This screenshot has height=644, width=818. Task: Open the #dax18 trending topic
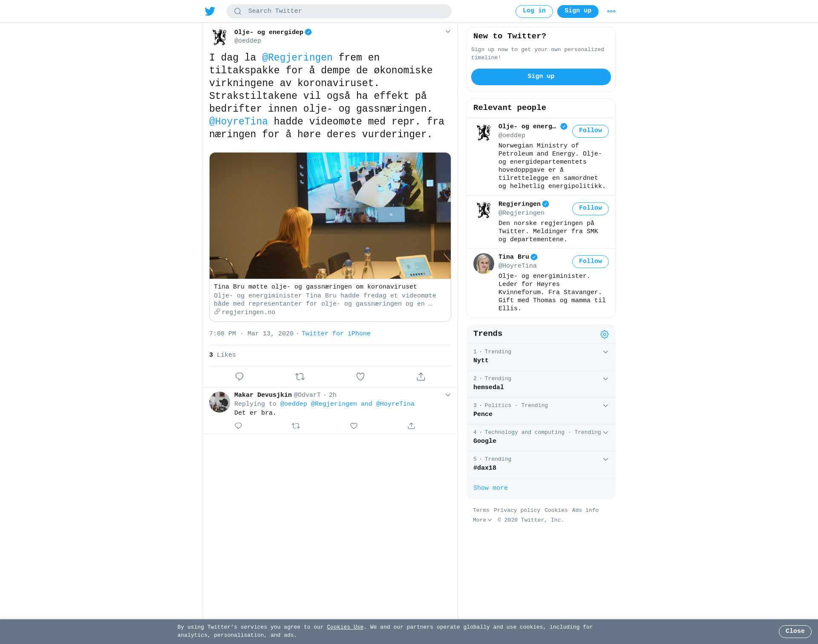[x=541, y=465]
